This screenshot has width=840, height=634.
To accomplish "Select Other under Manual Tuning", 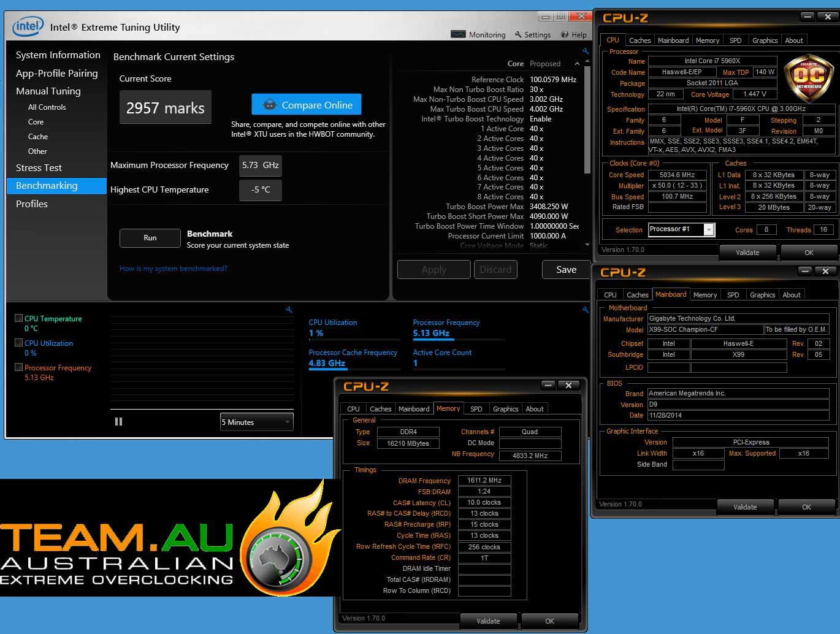I will coord(37,151).
